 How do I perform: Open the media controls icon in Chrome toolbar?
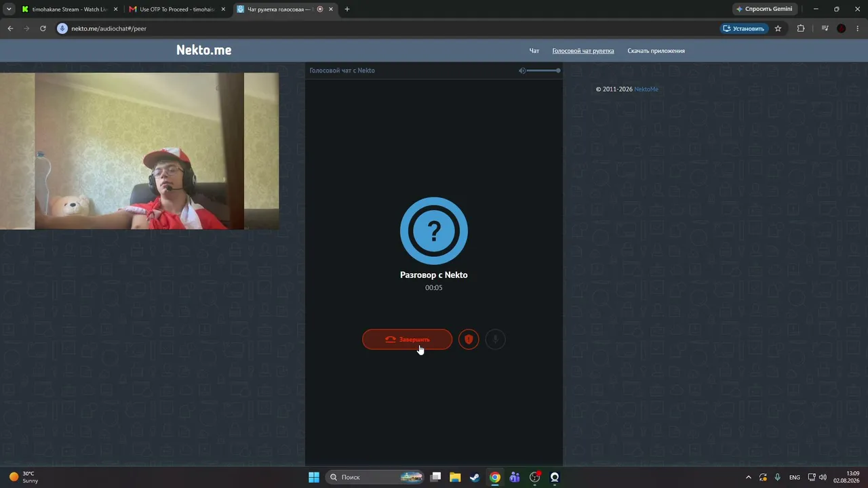pos(825,28)
